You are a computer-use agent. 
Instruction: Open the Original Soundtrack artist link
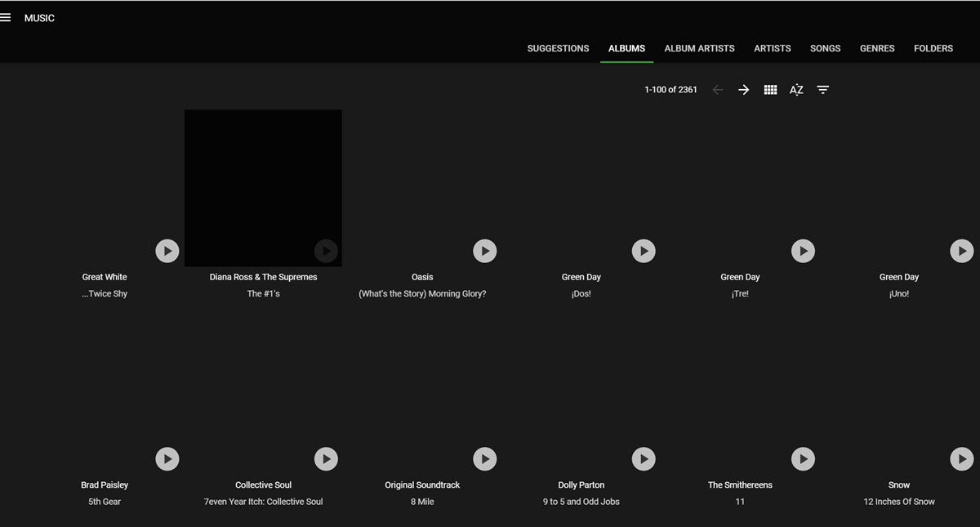(x=422, y=485)
